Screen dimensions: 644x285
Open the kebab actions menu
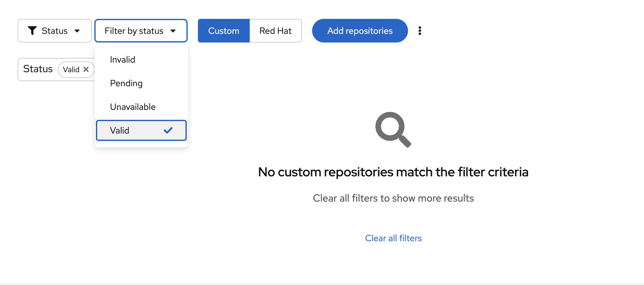(420, 31)
